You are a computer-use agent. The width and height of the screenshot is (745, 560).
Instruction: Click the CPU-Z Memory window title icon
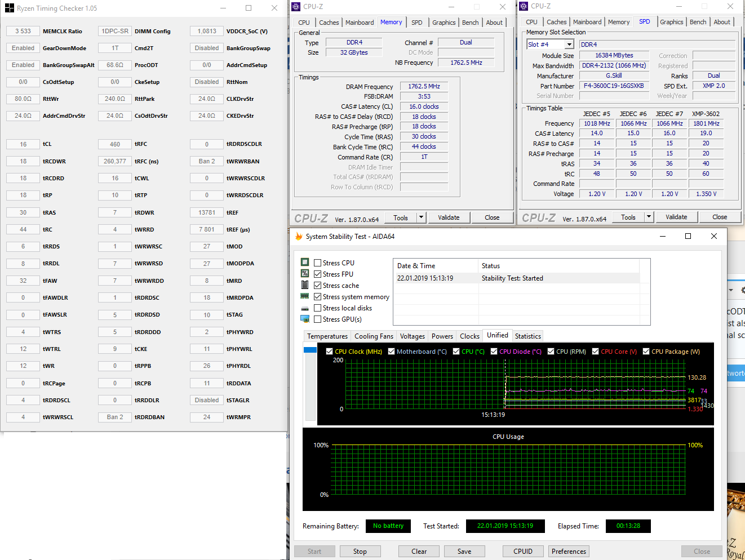(x=296, y=6)
